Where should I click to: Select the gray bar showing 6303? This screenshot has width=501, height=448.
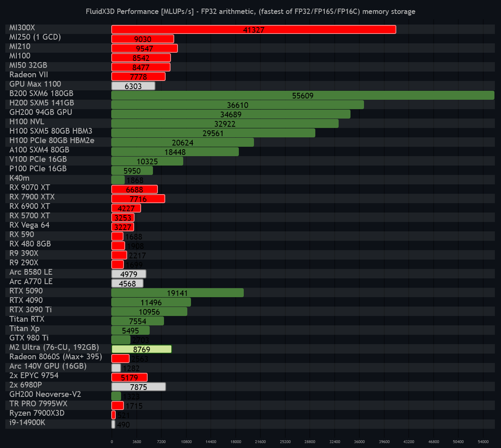pos(133,86)
